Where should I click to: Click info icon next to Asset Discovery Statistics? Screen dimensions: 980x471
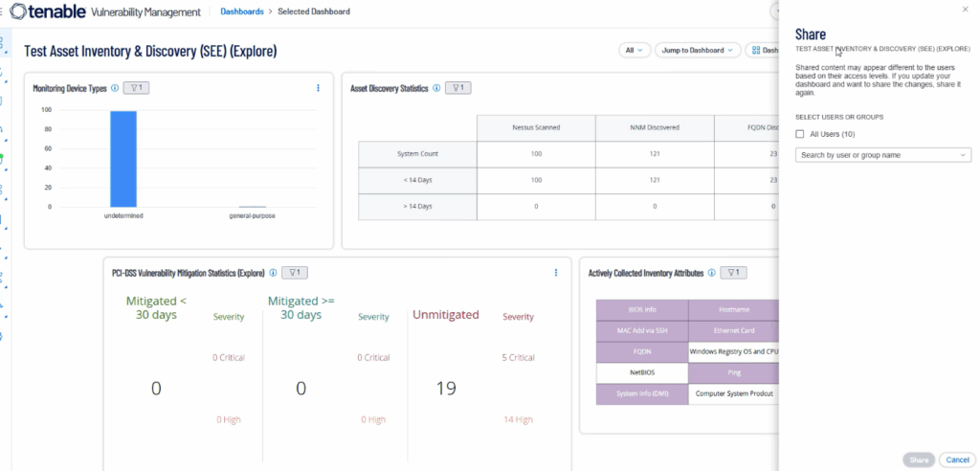click(x=436, y=88)
